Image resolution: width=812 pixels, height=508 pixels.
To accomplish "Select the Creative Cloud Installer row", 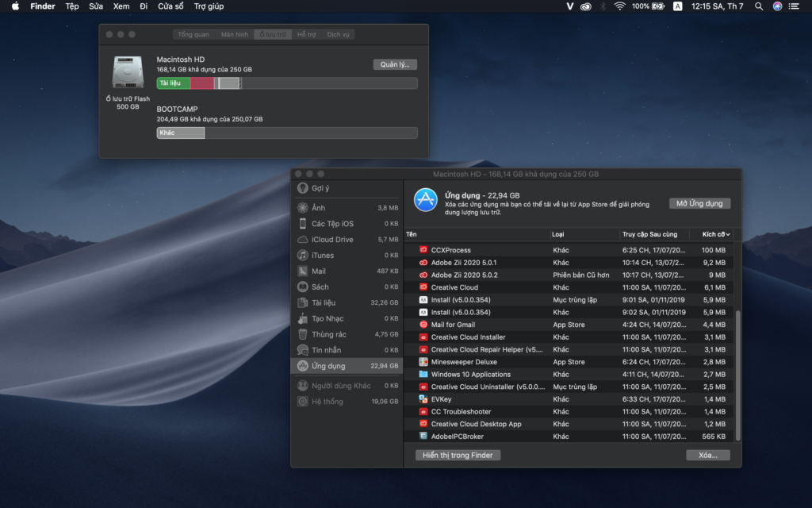I will 569,337.
